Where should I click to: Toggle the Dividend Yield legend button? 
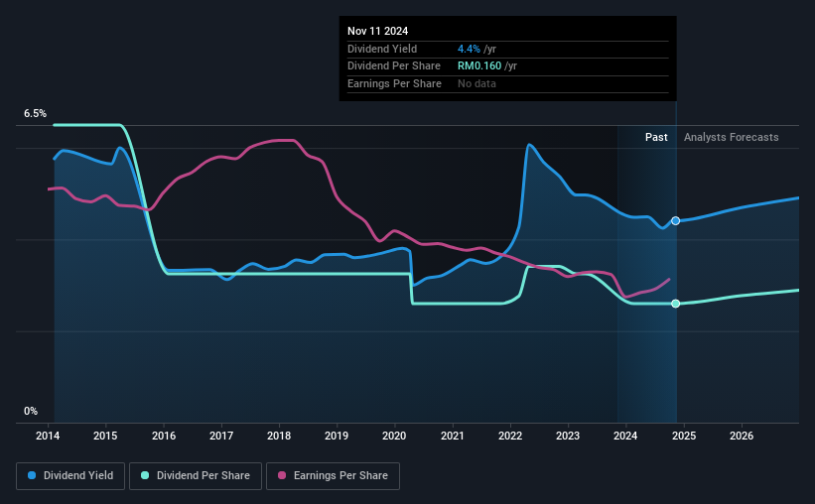coord(70,476)
